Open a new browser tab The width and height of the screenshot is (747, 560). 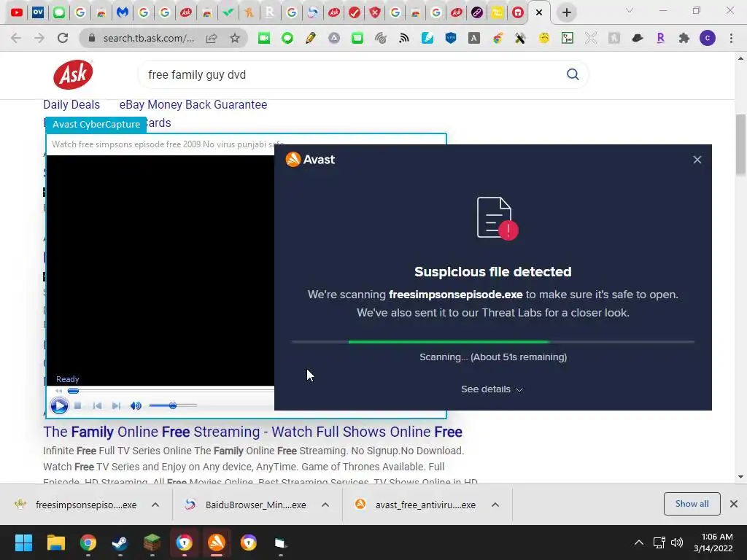tap(566, 13)
